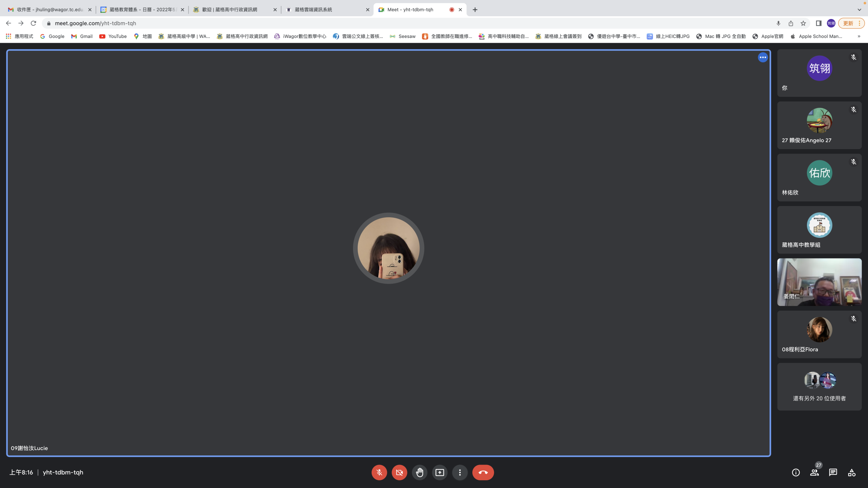Click the 姜閎仁 video thumbnail
The image size is (868, 488).
coord(819,282)
